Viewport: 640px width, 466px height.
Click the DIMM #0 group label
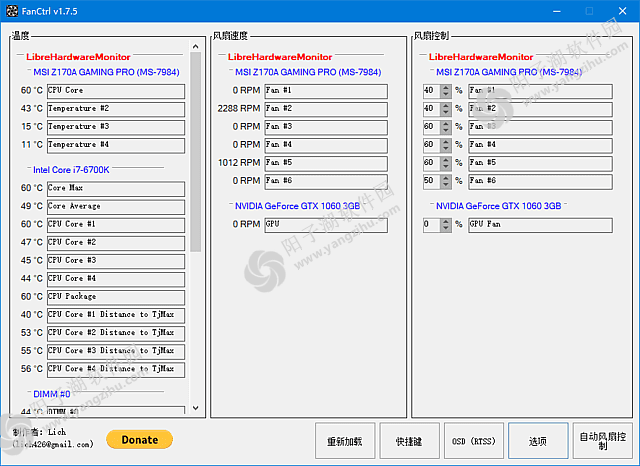(x=51, y=394)
